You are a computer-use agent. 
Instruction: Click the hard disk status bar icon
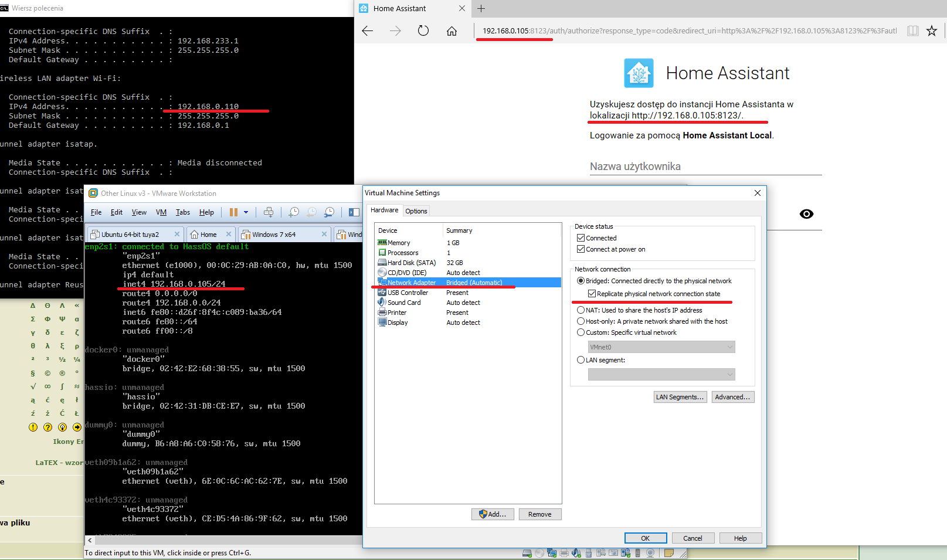coord(527,553)
